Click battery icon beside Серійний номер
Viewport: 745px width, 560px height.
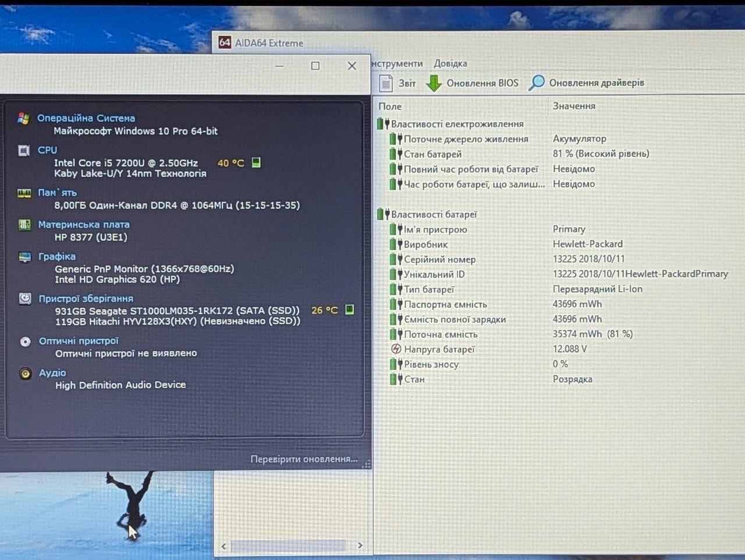click(x=396, y=259)
